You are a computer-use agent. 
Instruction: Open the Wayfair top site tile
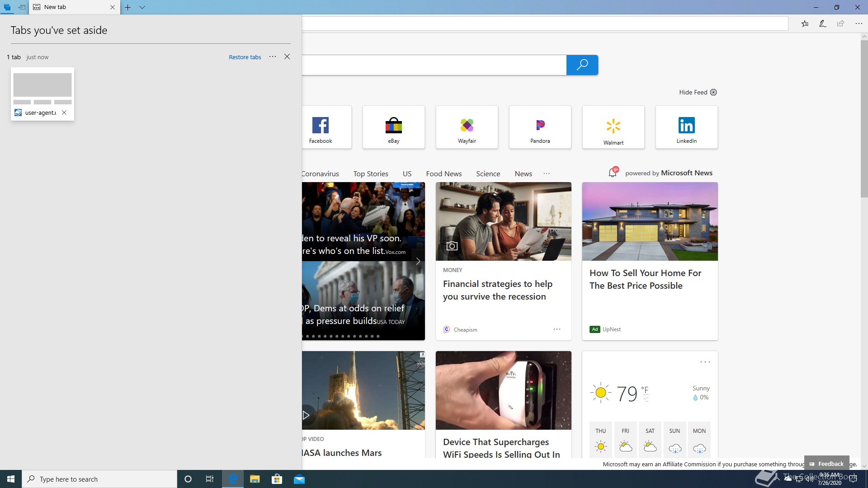(467, 127)
